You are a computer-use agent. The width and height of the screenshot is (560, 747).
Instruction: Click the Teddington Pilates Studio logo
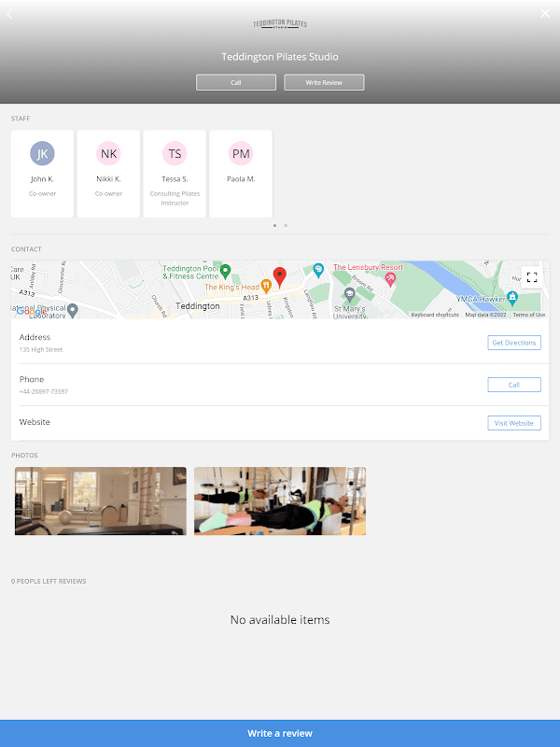point(280,24)
